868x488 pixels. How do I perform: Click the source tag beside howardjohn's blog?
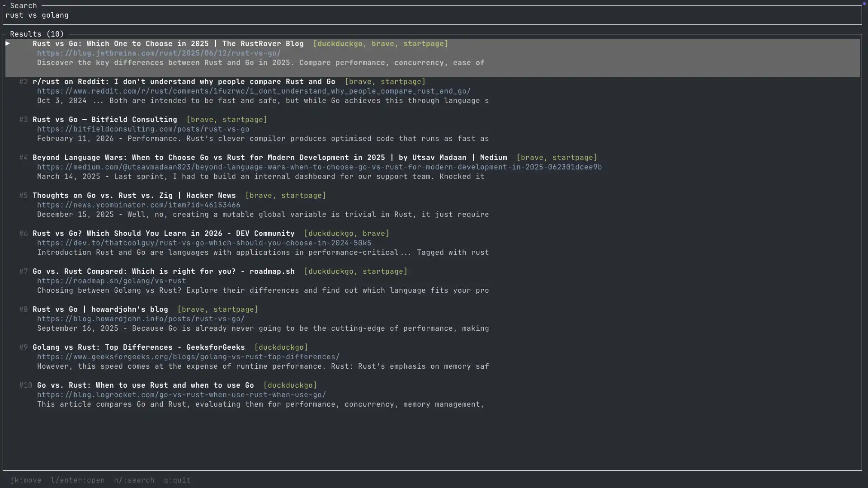218,310
